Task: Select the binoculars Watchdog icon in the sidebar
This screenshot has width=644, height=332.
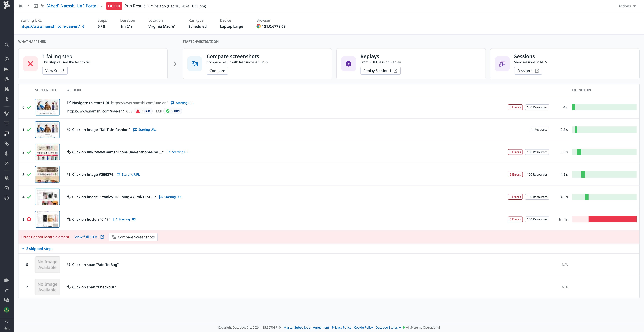Action: (x=7, y=89)
